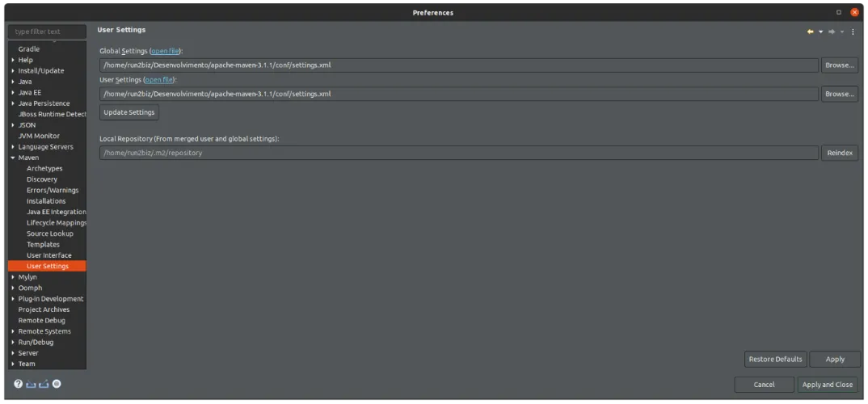This screenshot has height=404, width=868.
Task: Click the Oomph preference recorder icon
Action: point(57,384)
